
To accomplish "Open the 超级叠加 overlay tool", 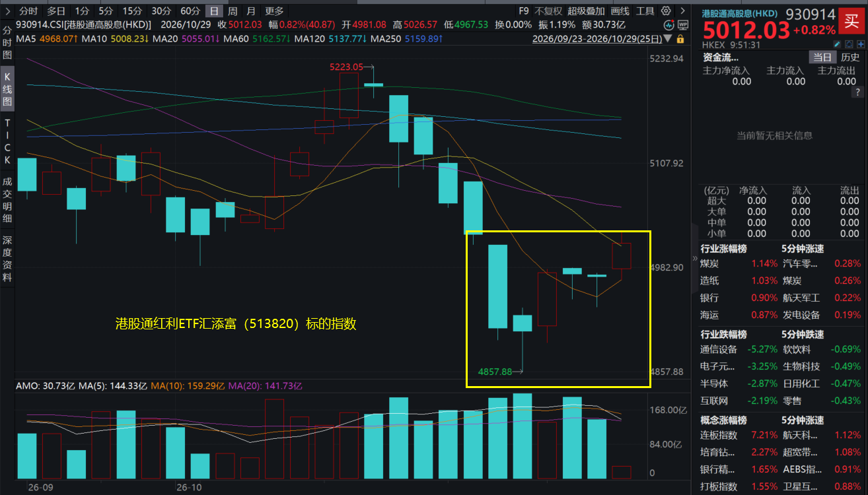I will tap(586, 11).
